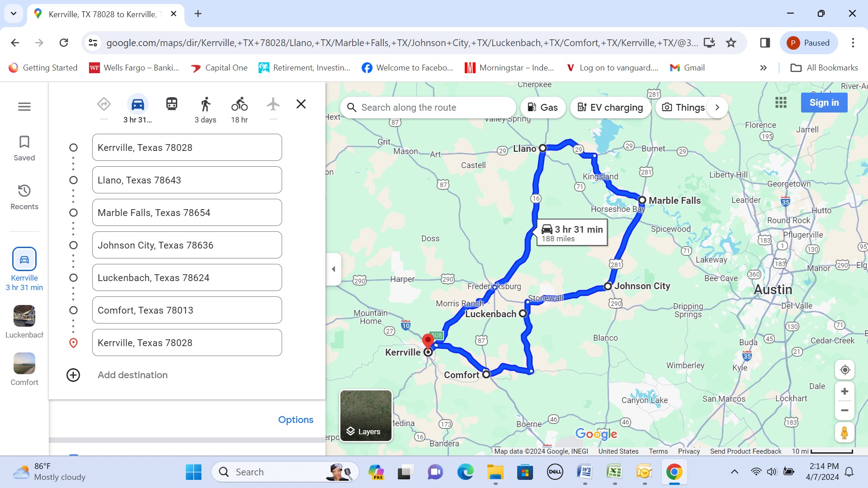Open the Gmail bookmark
This screenshot has height=488, width=868.
(x=687, y=68)
